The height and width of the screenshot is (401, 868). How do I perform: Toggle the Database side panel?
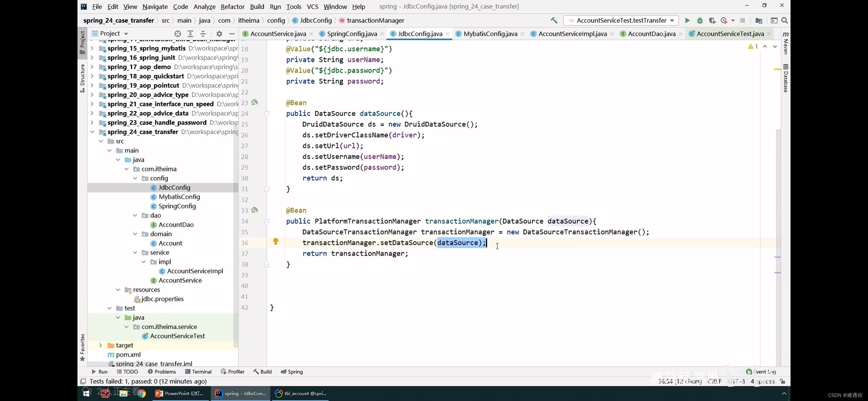click(x=786, y=78)
